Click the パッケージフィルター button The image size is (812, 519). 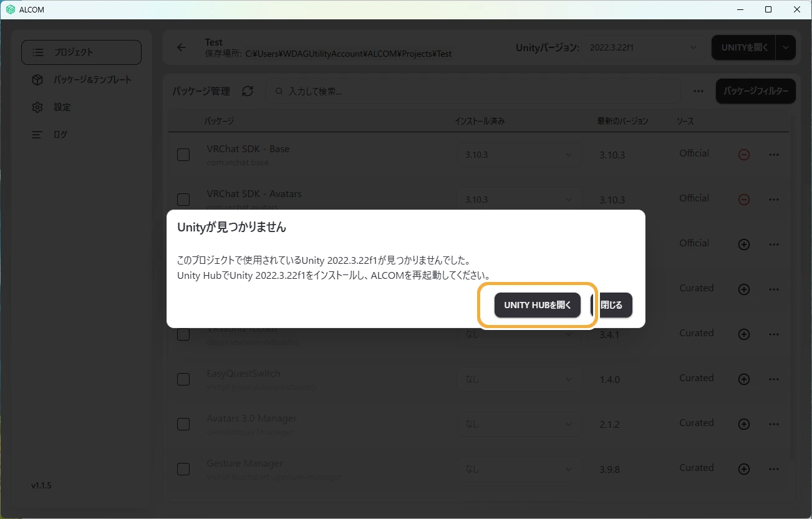click(756, 91)
